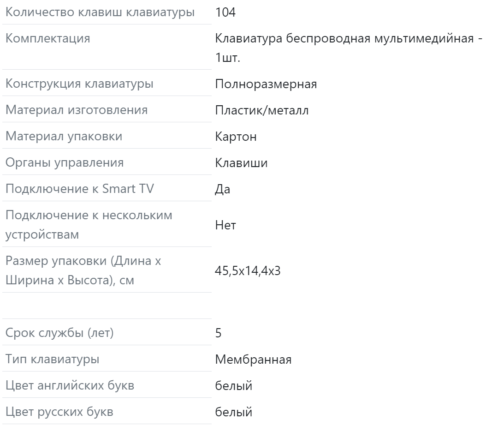504x438 pixels.
Task: Click the '45,5x14,4x3' package size value
Action: point(248,270)
